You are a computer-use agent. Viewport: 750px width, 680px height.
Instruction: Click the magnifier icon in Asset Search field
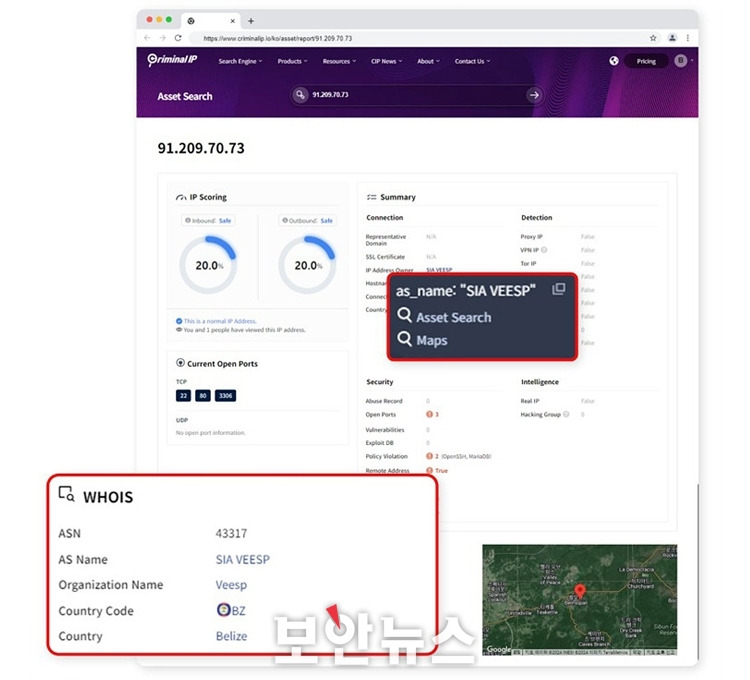tap(300, 95)
